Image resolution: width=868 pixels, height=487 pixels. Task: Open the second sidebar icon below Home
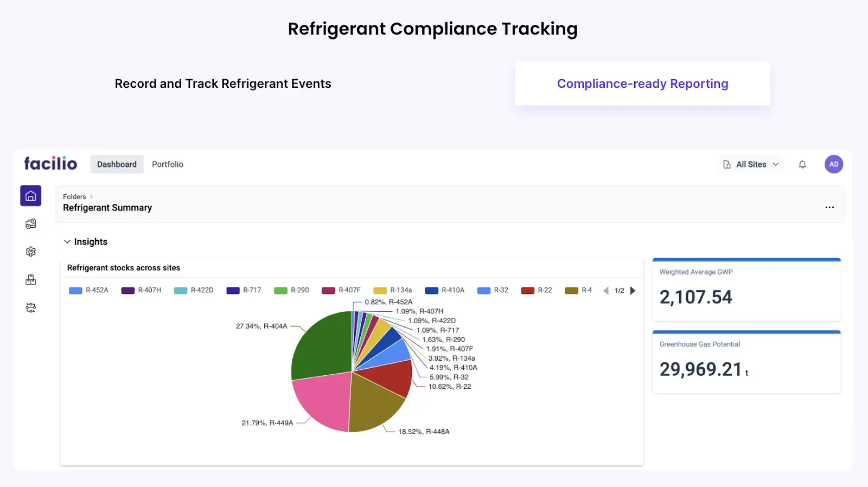coord(31,224)
